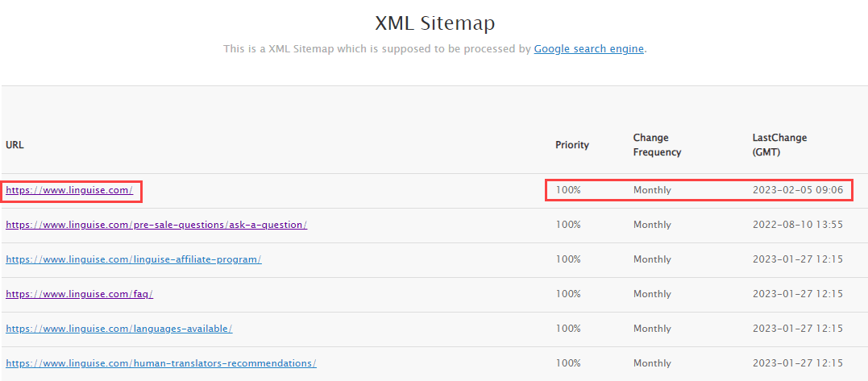This screenshot has height=381, width=868.
Task: Select the affiliate-program row's 100% priority
Action: coord(568,259)
